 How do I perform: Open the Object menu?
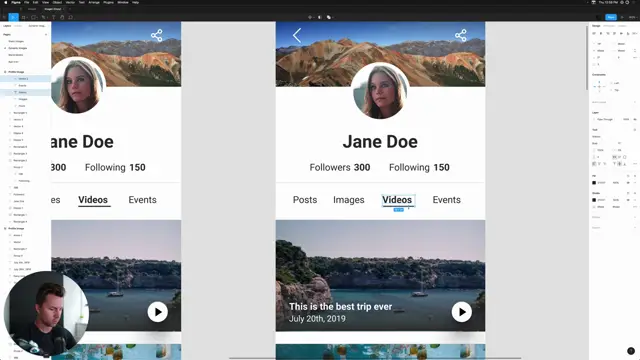pyautogui.click(x=57, y=2)
